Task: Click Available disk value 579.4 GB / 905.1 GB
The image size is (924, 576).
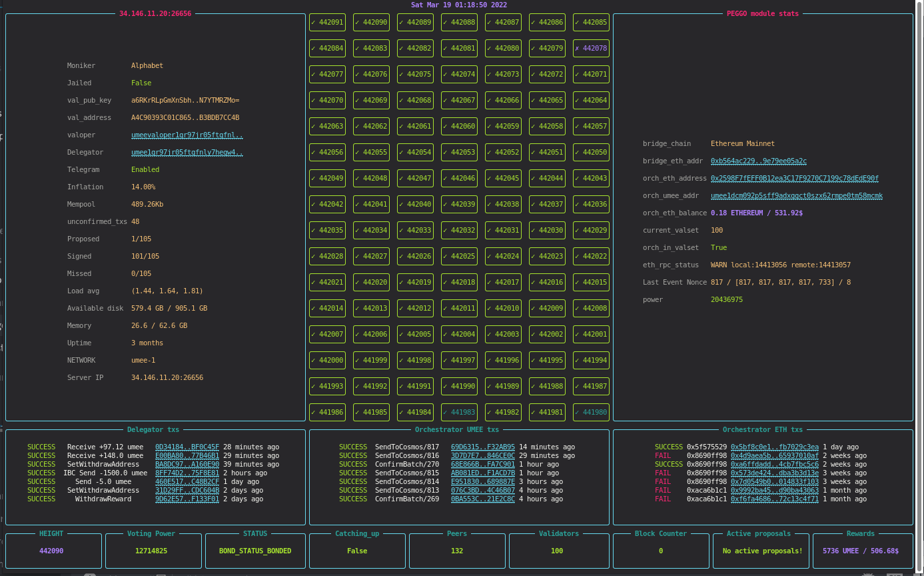Action: [x=169, y=309]
